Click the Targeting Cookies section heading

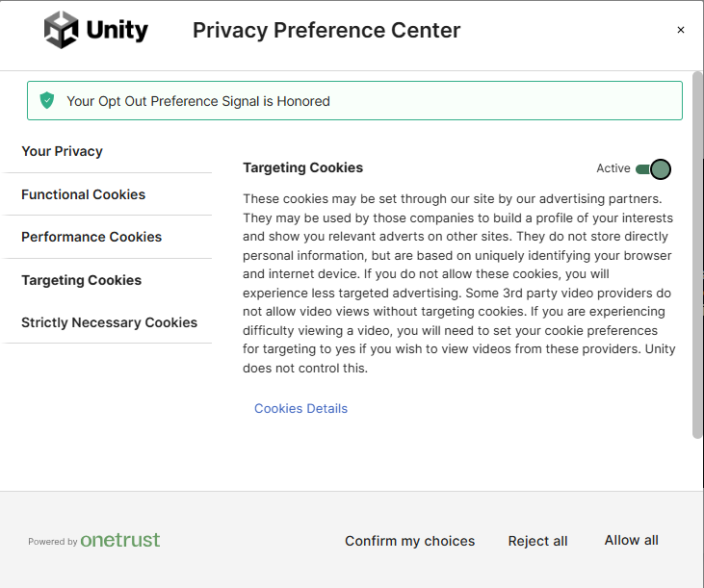click(x=302, y=167)
